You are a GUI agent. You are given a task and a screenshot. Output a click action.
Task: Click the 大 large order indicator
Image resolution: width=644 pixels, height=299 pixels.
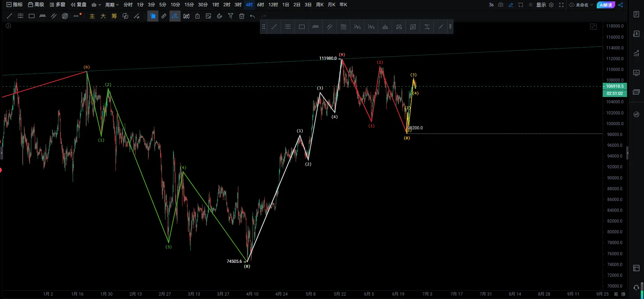click(103, 16)
